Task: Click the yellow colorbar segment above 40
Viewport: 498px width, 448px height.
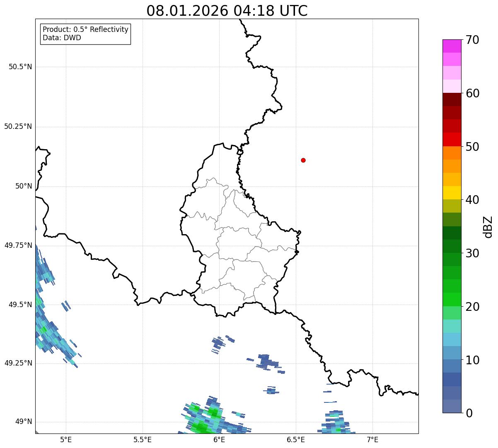Action: (452, 193)
